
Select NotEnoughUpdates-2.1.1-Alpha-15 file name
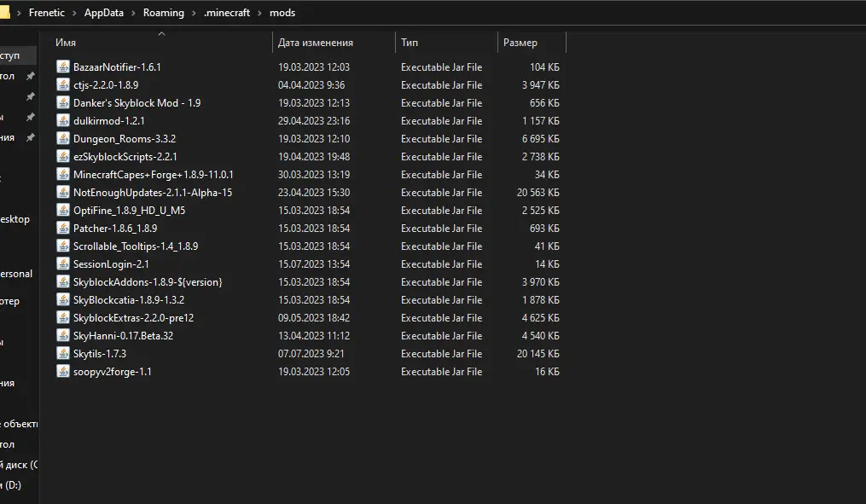[x=153, y=193]
